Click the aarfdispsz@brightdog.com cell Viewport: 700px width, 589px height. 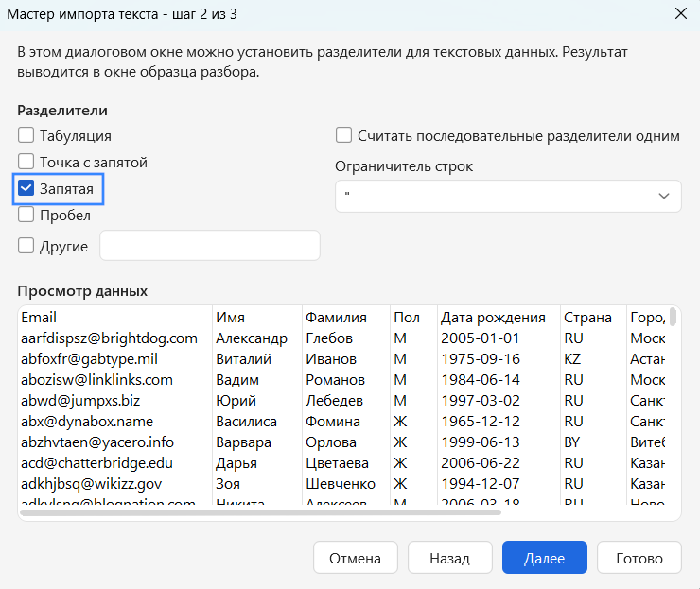110,338
